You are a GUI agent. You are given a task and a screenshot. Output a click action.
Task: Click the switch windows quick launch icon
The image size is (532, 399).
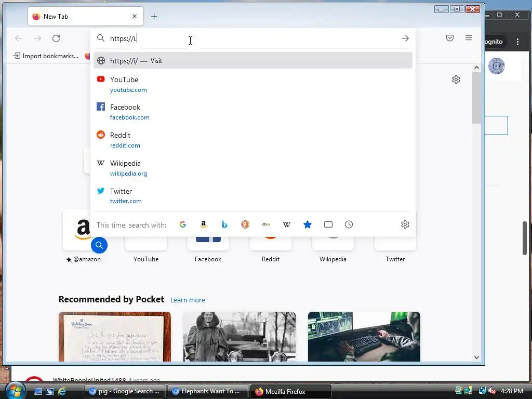point(50,392)
